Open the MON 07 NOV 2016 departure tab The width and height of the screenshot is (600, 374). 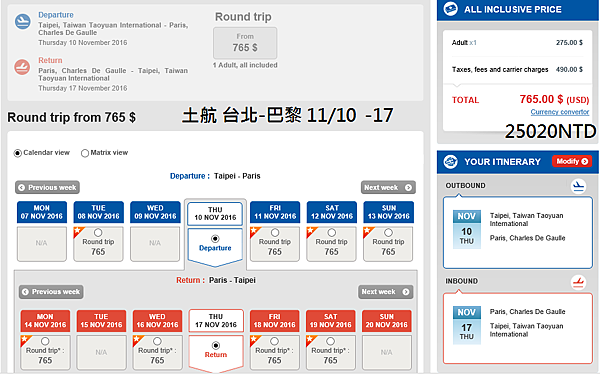42,212
